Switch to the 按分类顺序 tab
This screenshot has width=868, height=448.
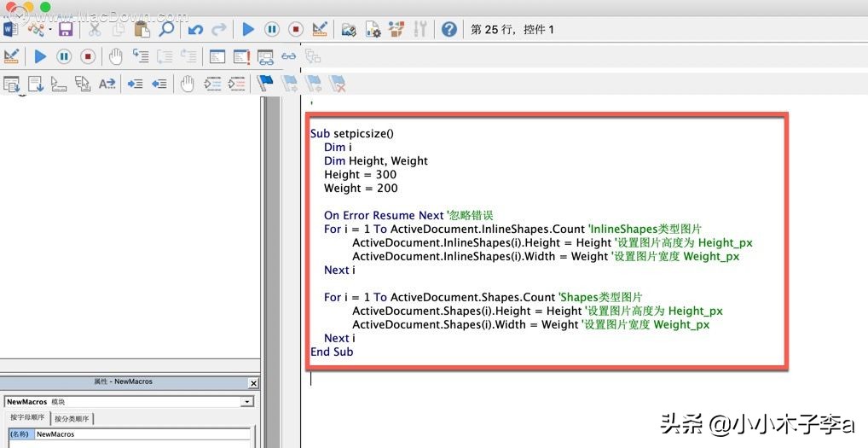(x=72, y=418)
